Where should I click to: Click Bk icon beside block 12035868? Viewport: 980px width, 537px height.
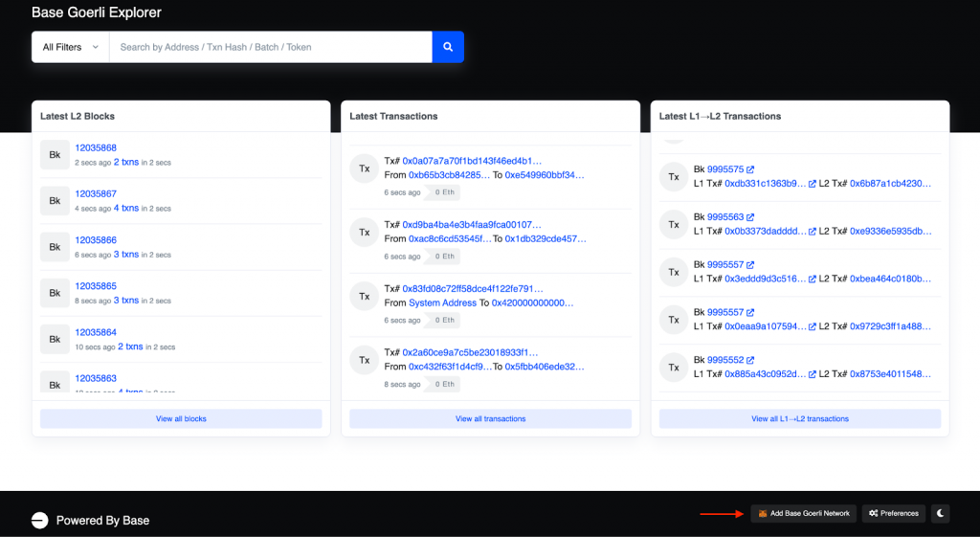point(55,154)
